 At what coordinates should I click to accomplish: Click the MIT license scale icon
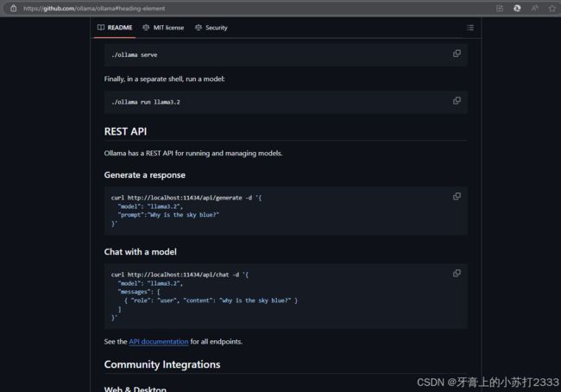pos(146,28)
